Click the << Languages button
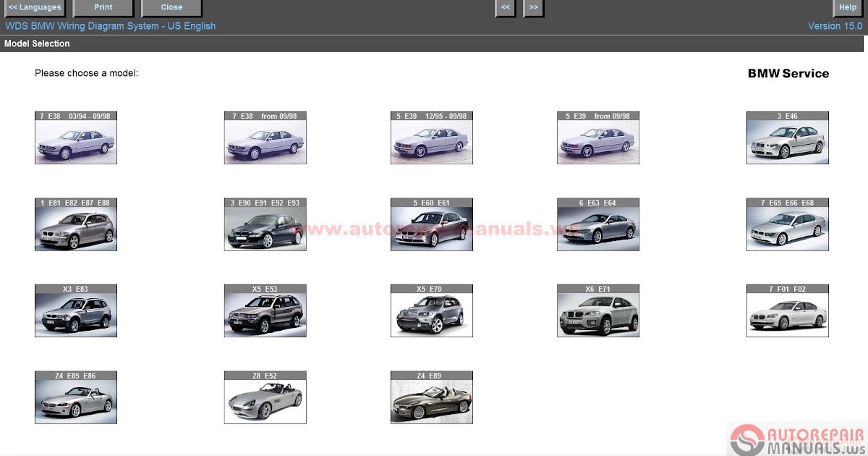 [x=34, y=8]
